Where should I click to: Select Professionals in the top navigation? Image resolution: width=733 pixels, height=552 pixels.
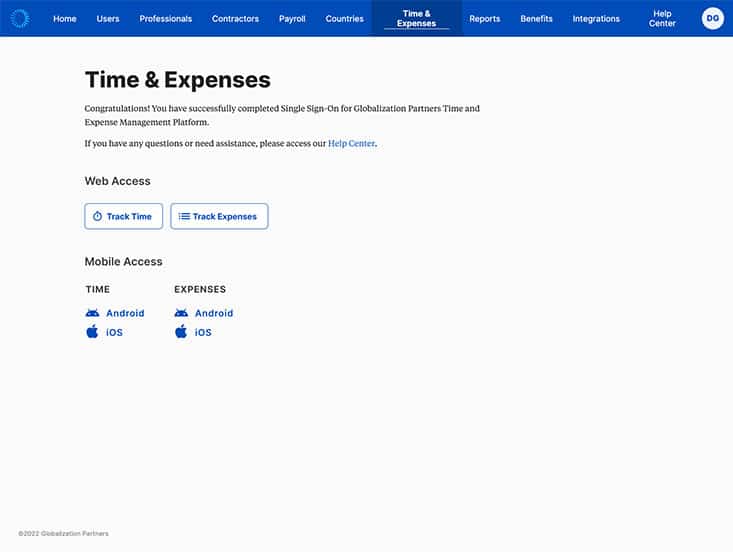[x=165, y=19]
